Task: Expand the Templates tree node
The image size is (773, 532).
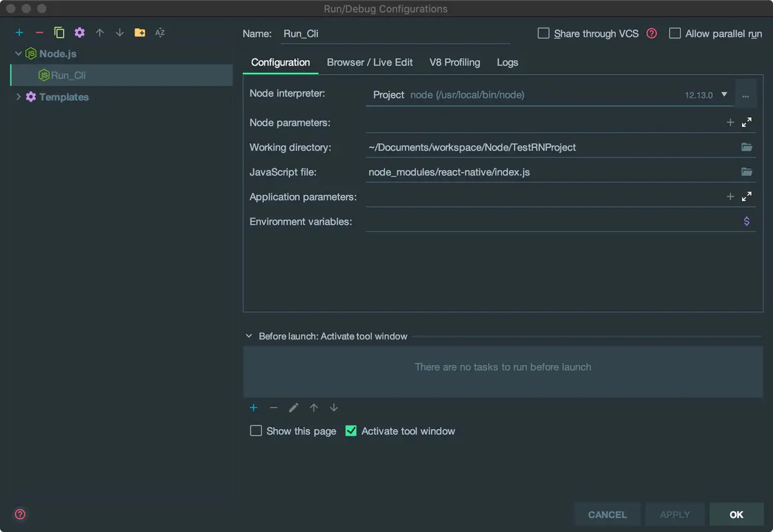Action: tap(18, 97)
